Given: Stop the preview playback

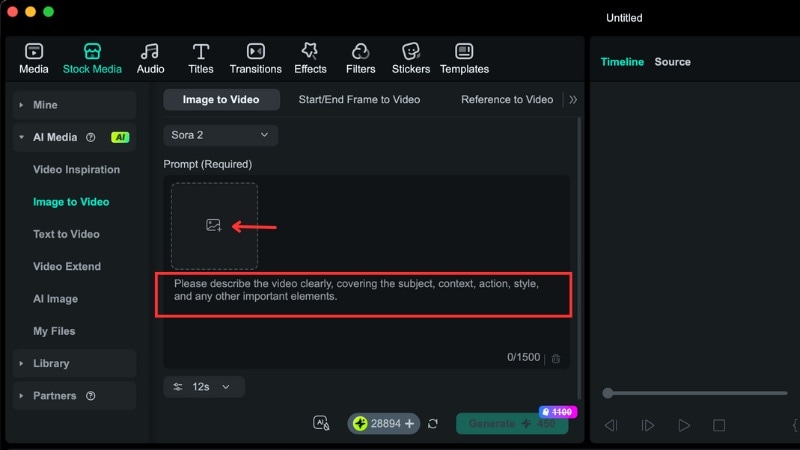Looking at the screenshot, I should pos(719,425).
